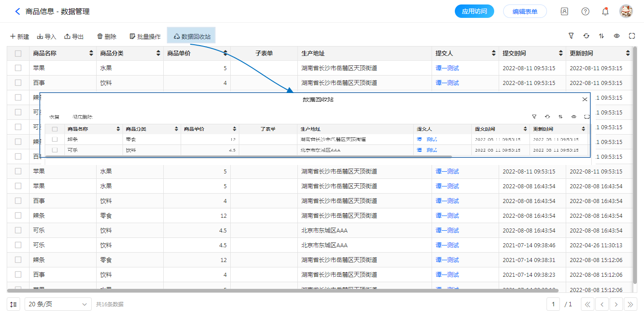
Task: Click the refresh icon in main toolbar
Action: pyautogui.click(x=586, y=36)
